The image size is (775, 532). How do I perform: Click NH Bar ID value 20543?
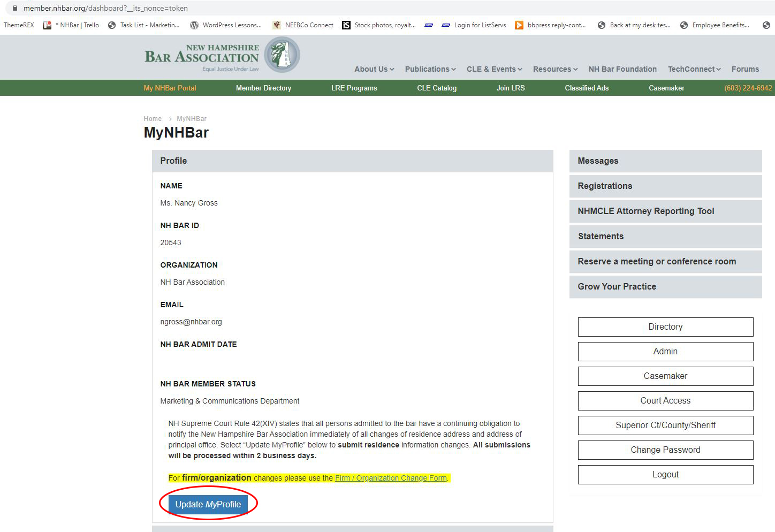click(x=171, y=242)
